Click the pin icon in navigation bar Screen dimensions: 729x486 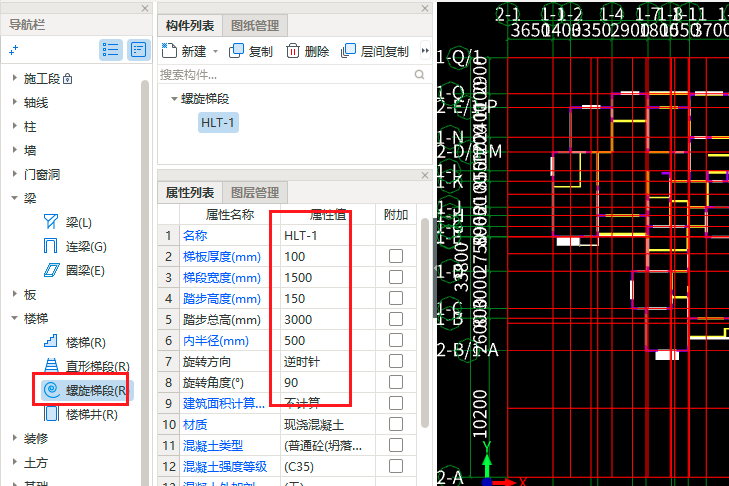tap(13, 50)
